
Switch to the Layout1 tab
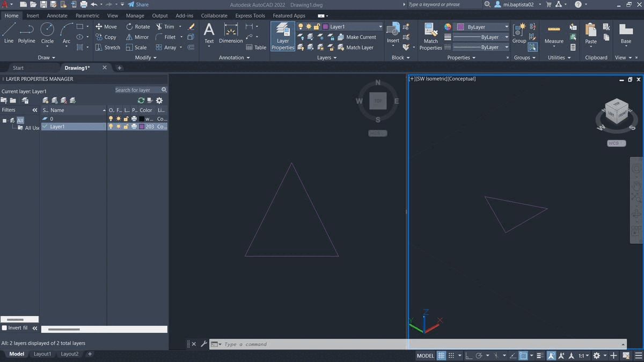pos(42,354)
